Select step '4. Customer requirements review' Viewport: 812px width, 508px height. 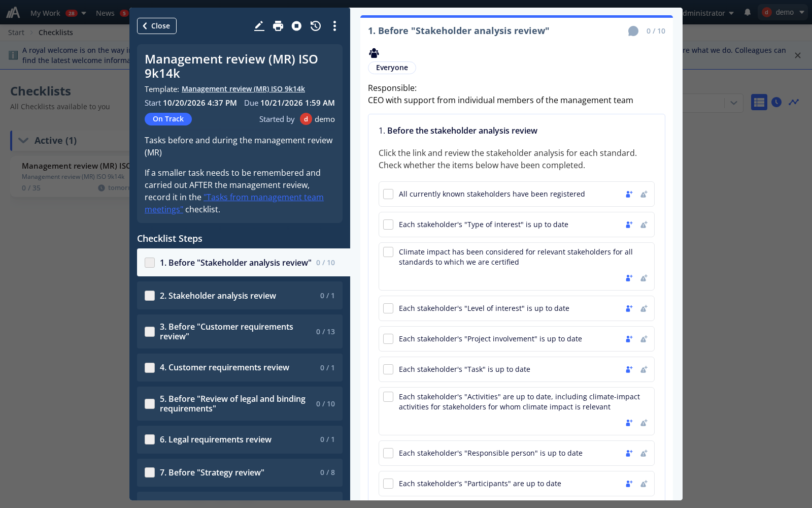(240, 367)
